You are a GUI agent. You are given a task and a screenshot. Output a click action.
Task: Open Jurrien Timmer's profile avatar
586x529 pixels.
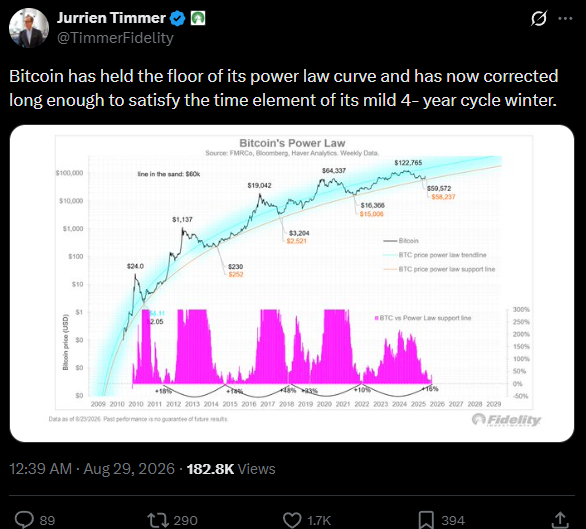(x=29, y=28)
